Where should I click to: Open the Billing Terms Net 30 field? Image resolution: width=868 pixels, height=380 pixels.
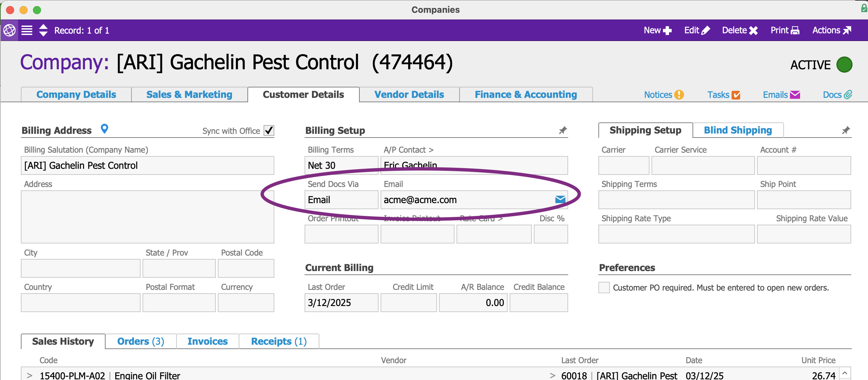coord(341,165)
